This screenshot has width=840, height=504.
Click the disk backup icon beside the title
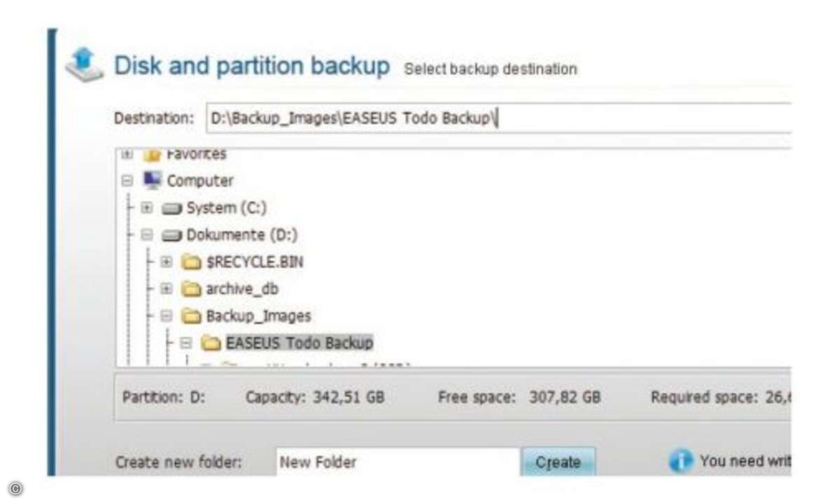coord(85,66)
